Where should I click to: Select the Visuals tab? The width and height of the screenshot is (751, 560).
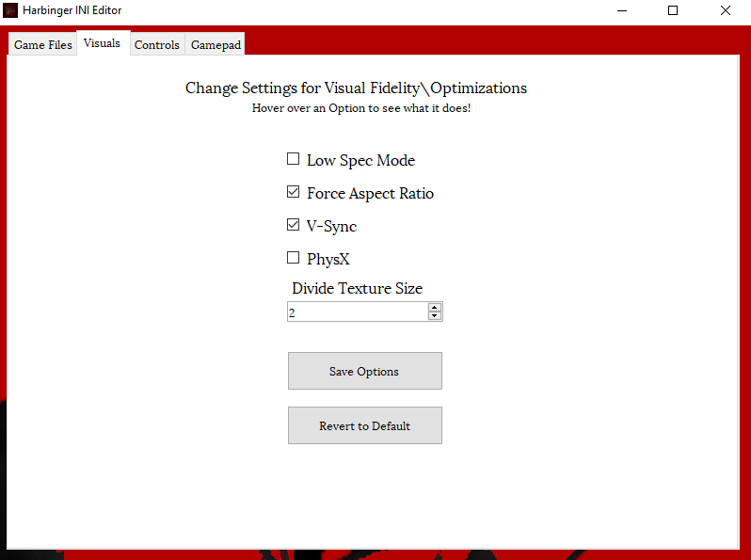pos(103,43)
